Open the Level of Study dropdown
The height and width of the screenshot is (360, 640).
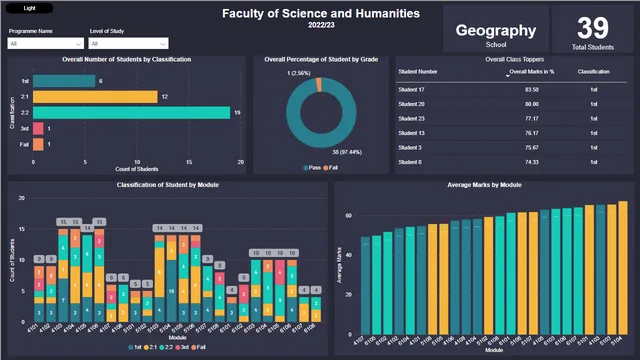[x=128, y=43]
